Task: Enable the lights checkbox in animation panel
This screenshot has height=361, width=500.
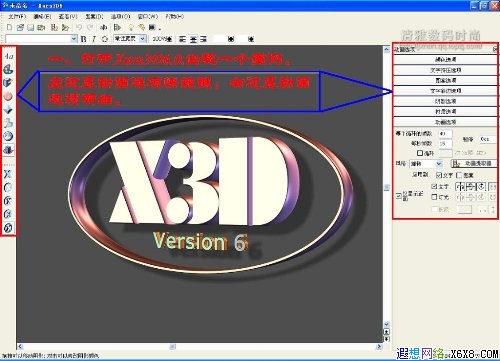Action: coord(434,197)
